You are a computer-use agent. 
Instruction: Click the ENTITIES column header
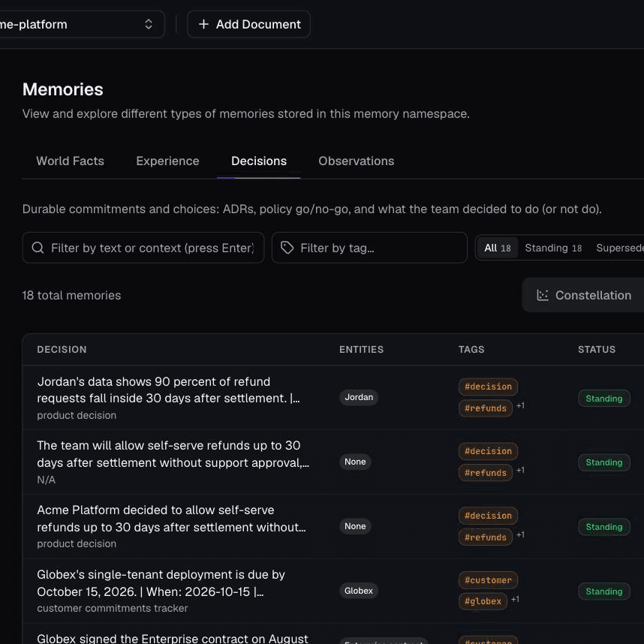361,350
